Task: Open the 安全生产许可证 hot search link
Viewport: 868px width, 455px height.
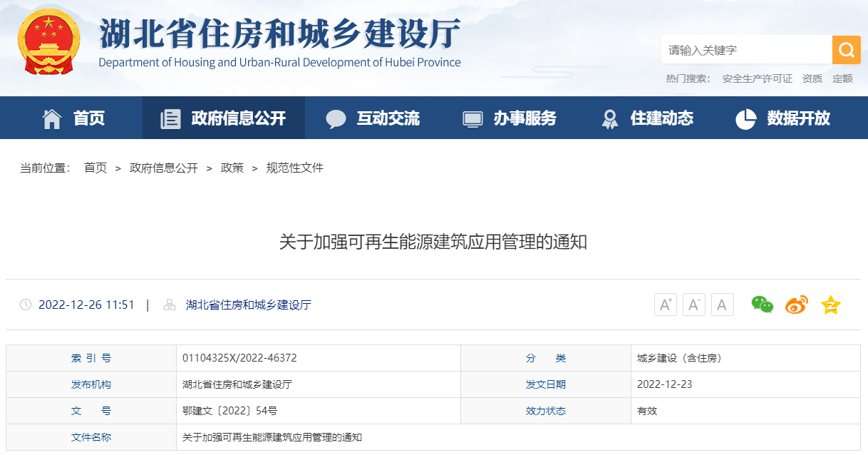Action: [757, 78]
